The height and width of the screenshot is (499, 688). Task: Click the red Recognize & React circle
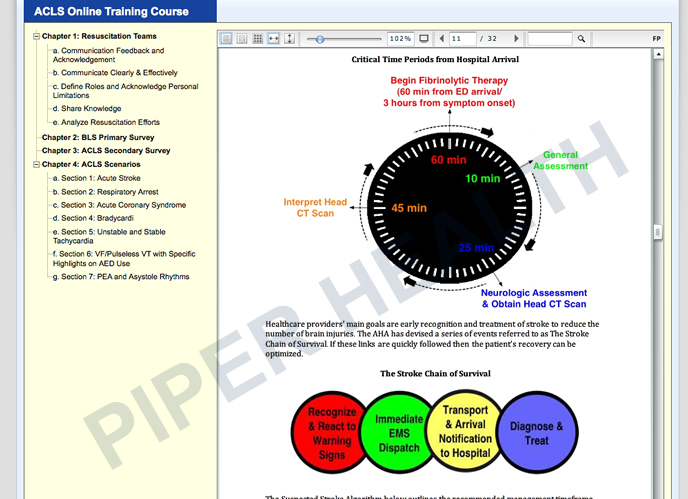pyautogui.click(x=330, y=432)
